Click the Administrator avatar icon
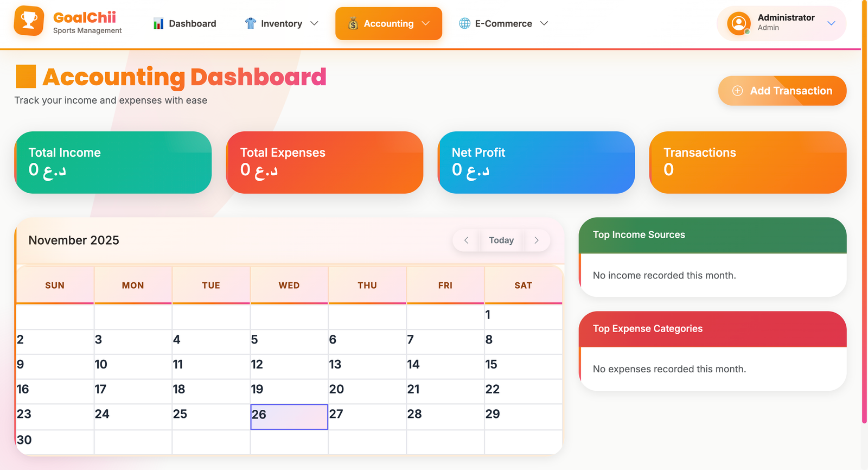The width and height of the screenshot is (868, 470). coord(738,23)
